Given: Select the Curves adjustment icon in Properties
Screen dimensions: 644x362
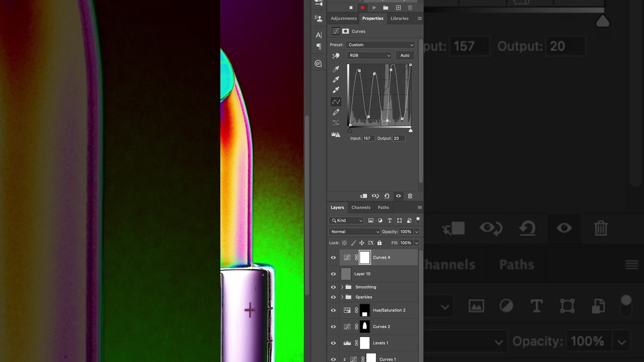Looking at the screenshot, I should tap(336, 31).
